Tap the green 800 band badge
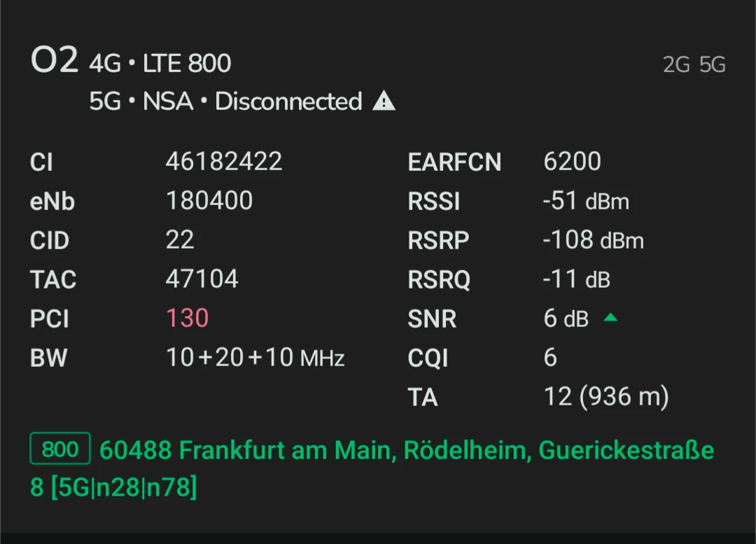This screenshot has height=544, width=756. click(x=60, y=449)
